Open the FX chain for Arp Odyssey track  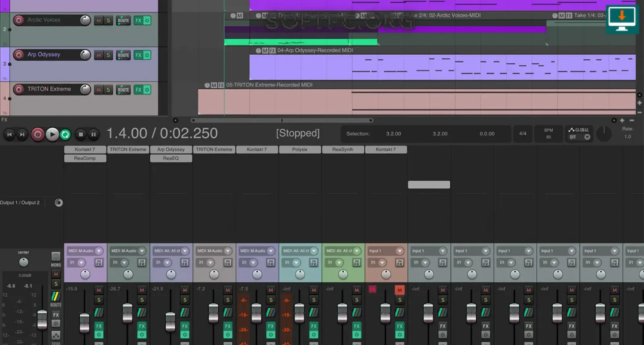pos(138,55)
